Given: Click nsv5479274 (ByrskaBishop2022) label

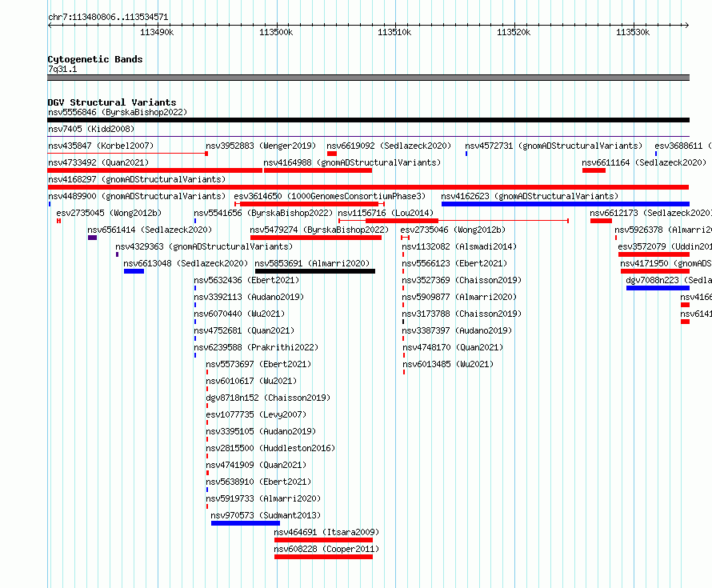Looking at the screenshot, I should tap(319, 230).
